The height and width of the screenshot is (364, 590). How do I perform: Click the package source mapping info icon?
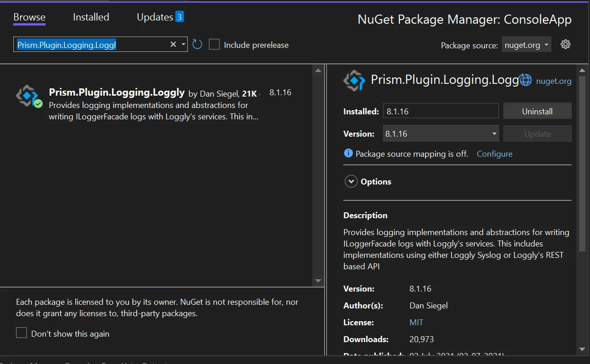(348, 153)
